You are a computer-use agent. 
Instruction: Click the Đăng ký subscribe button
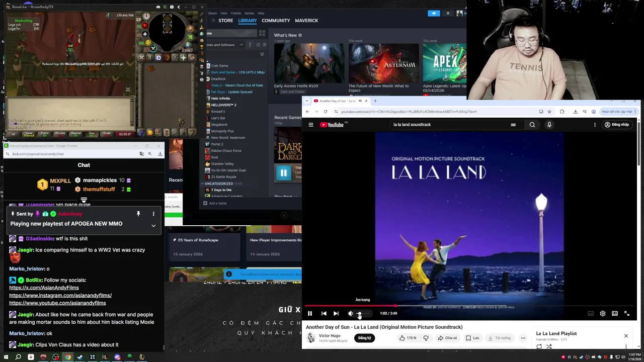(x=365, y=338)
